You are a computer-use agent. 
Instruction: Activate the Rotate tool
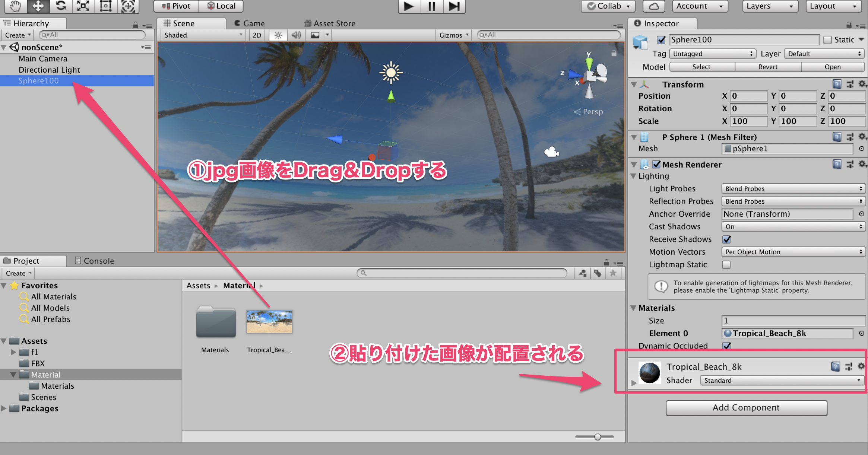click(x=61, y=6)
